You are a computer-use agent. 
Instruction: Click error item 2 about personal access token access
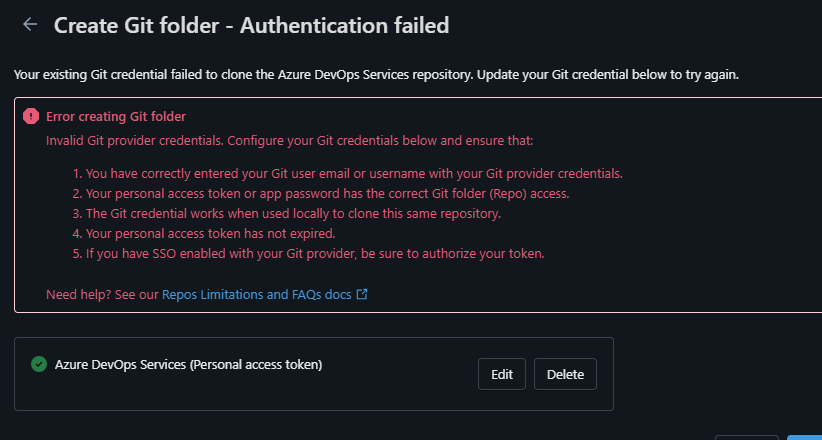(x=321, y=194)
